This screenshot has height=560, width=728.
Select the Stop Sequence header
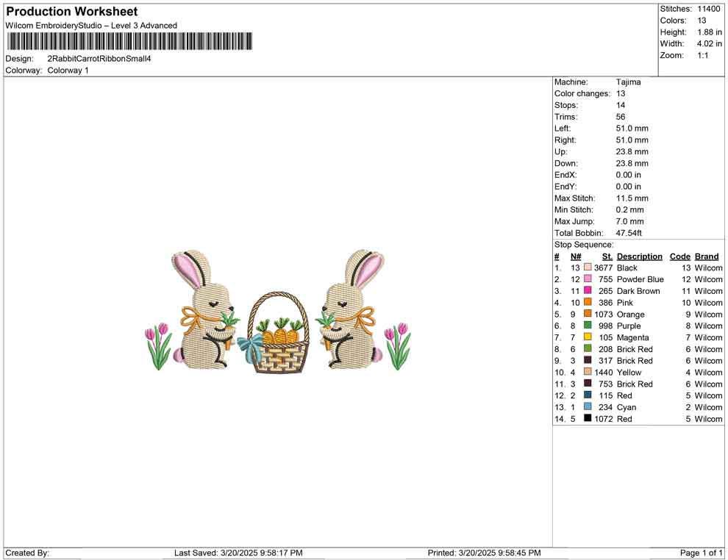click(579, 244)
